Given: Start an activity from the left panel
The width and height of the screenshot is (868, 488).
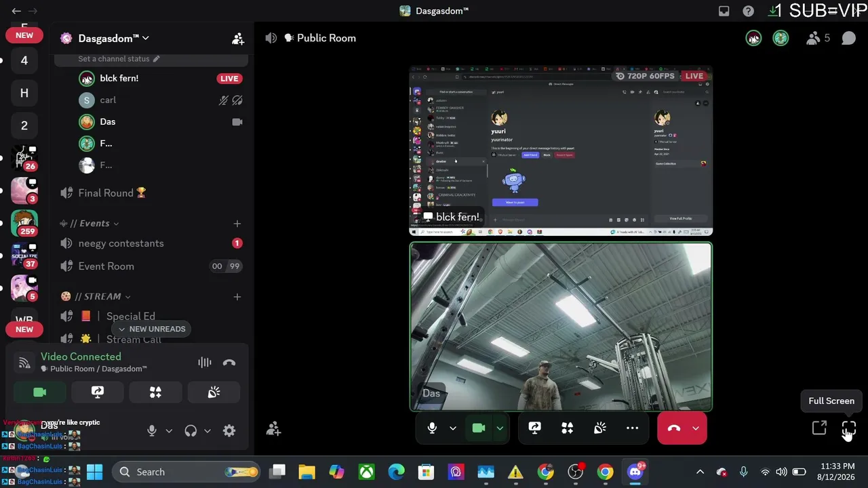Looking at the screenshot, I should point(155,392).
